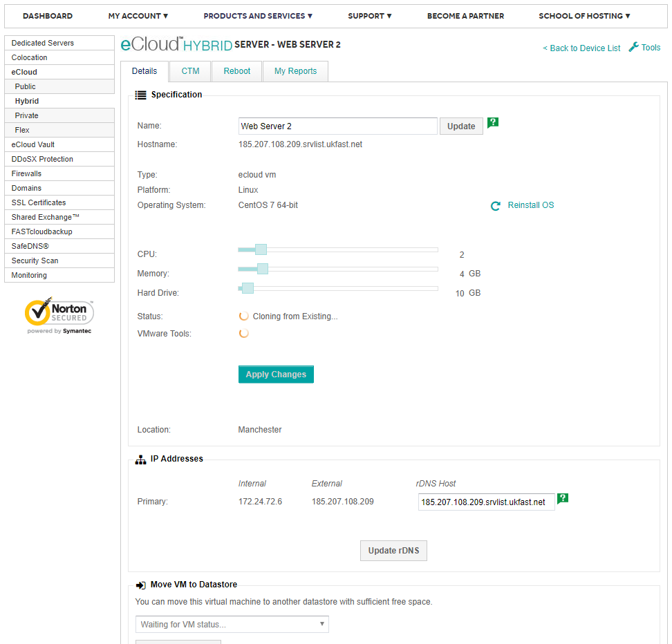Switch to the My Reports tab
The image size is (672, 644).
pos(296,71)
